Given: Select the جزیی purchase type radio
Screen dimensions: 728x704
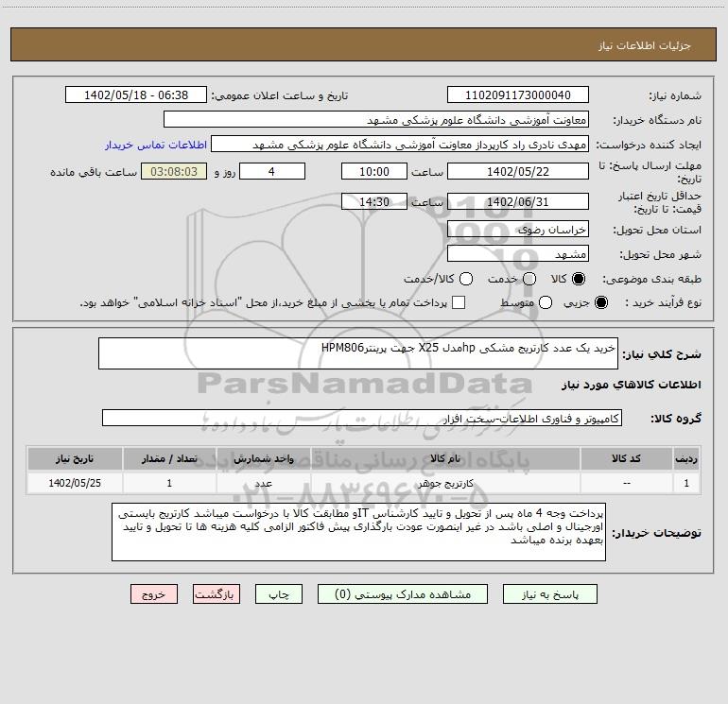Looking at the screenshot, I should tap(601, 302).
